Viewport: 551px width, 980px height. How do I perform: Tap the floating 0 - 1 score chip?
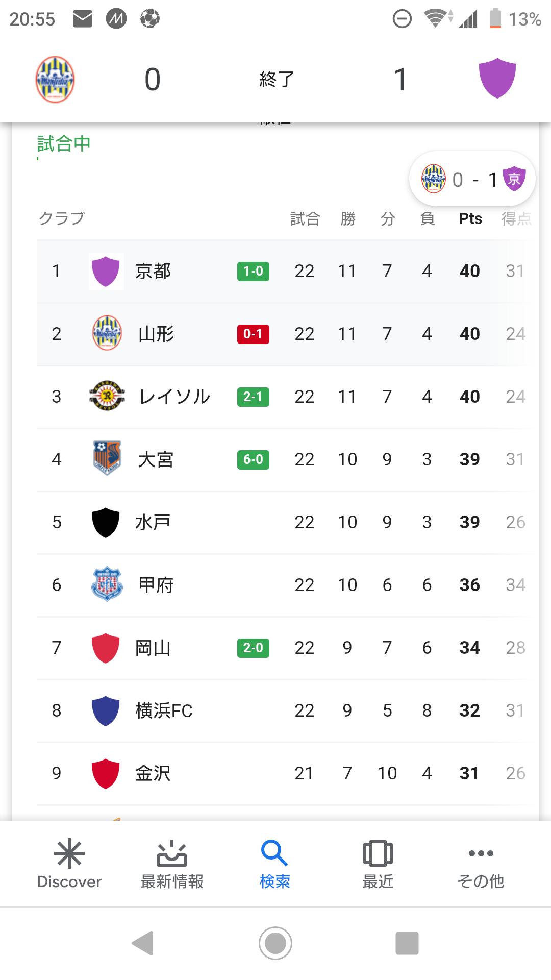pyautogui.click(x=472, y=179)
